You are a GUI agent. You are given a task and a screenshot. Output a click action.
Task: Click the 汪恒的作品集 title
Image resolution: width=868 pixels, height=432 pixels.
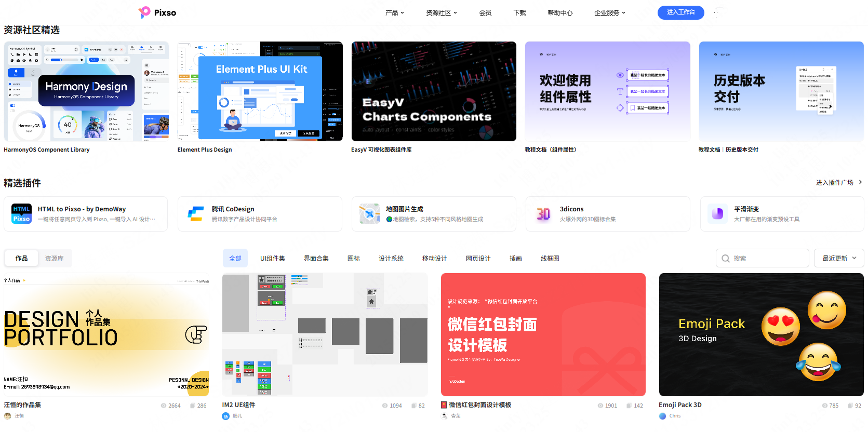[22, 405]
